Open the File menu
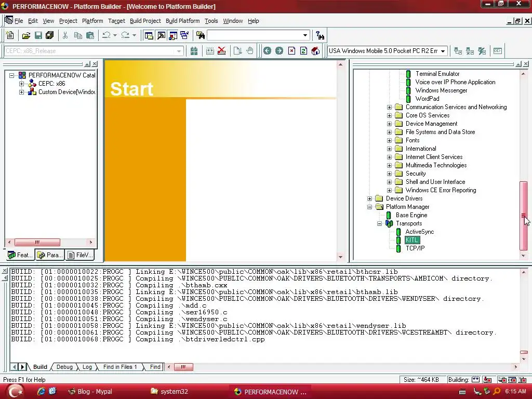 pos(19,21)
